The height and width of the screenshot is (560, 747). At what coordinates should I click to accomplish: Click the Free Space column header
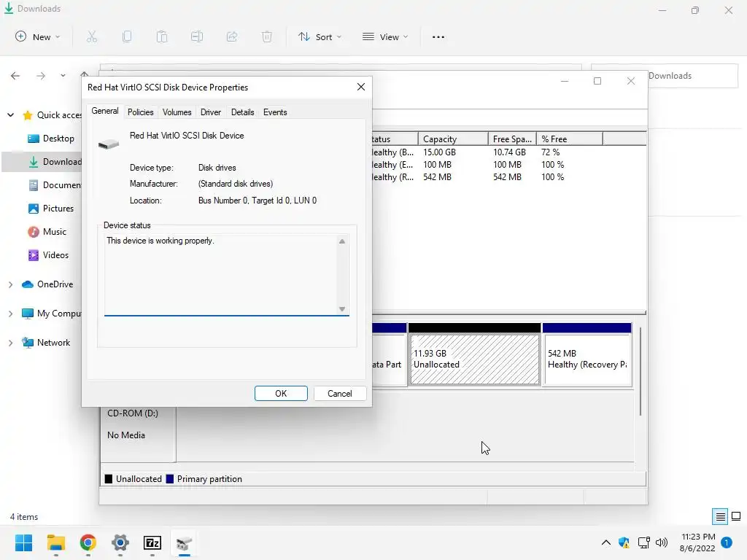[x=512, y=139]
